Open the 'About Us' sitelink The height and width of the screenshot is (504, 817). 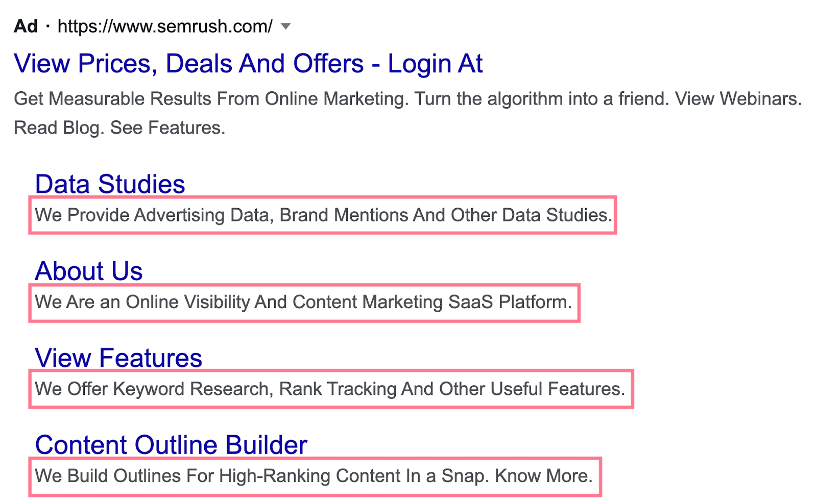[x=88, y=271]
